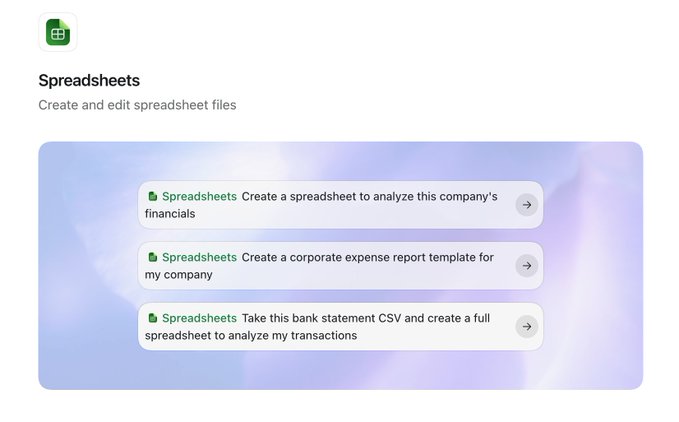679x422 pixels.
Task: Select the green Spreadsheets tag in bank statement card
Action: (199, 318)
